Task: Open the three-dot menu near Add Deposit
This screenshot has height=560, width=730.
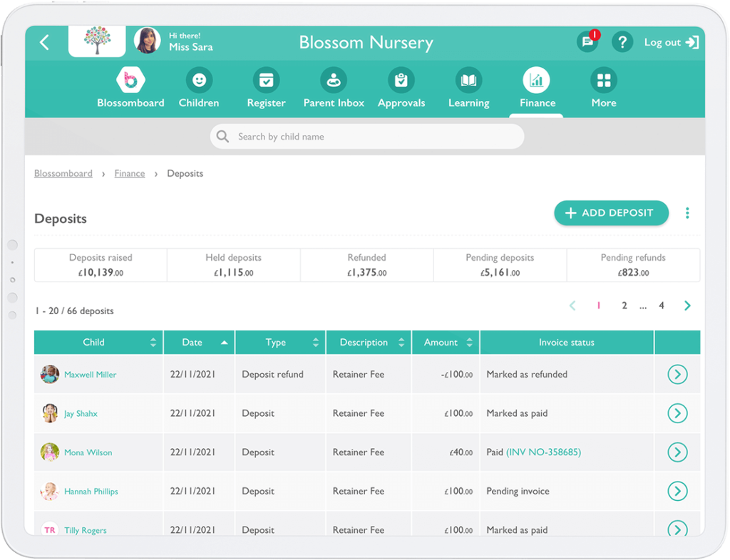Action: point(687,212)
